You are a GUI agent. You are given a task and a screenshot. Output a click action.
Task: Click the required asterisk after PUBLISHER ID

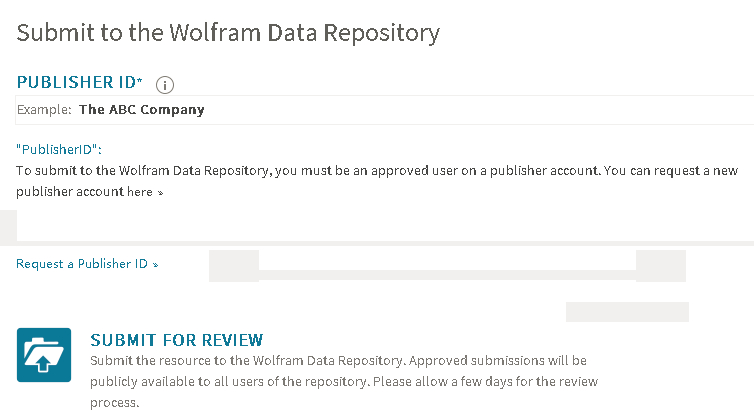(x=140, y=79)
